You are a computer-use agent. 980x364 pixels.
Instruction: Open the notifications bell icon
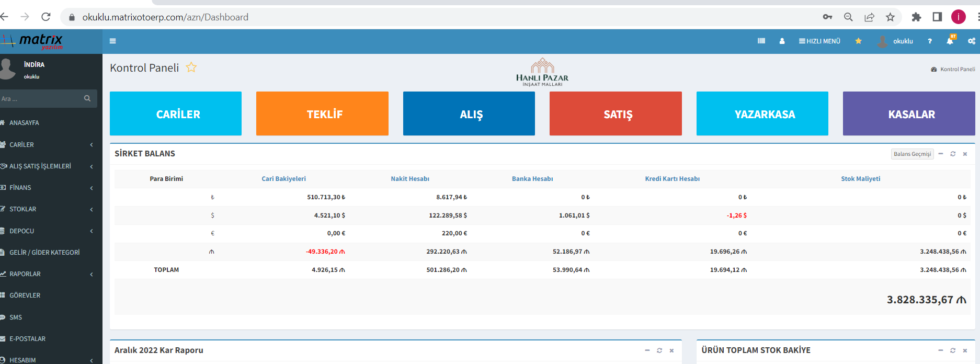tap(950, 41)
